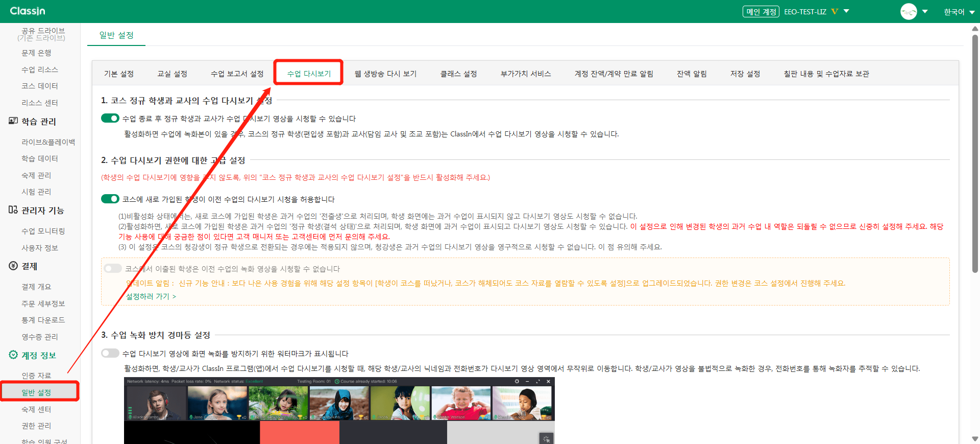Click the 계정 정보 gear icon
This screenshot has height=444, width=980.
(x=13, y=355)
